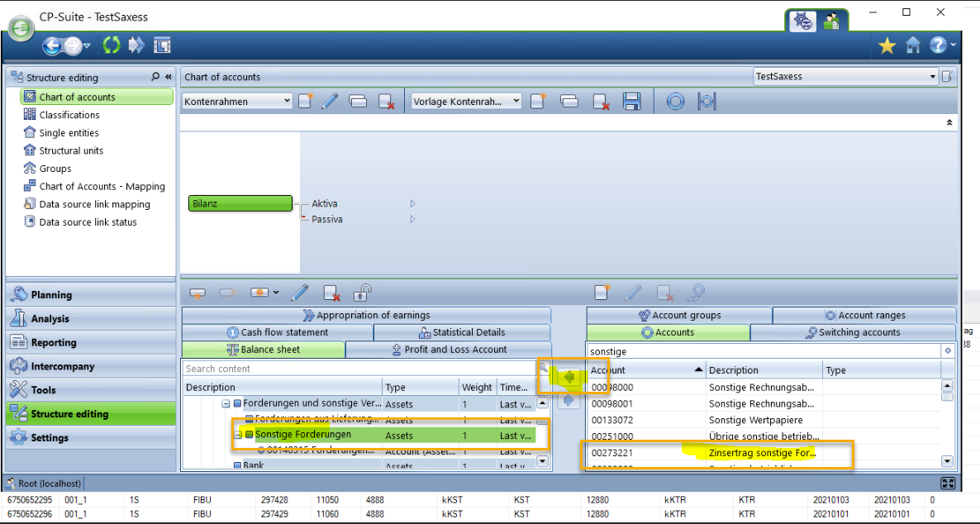Click the green refresh arrows icon
980x524 pixels.
point(112,45)
